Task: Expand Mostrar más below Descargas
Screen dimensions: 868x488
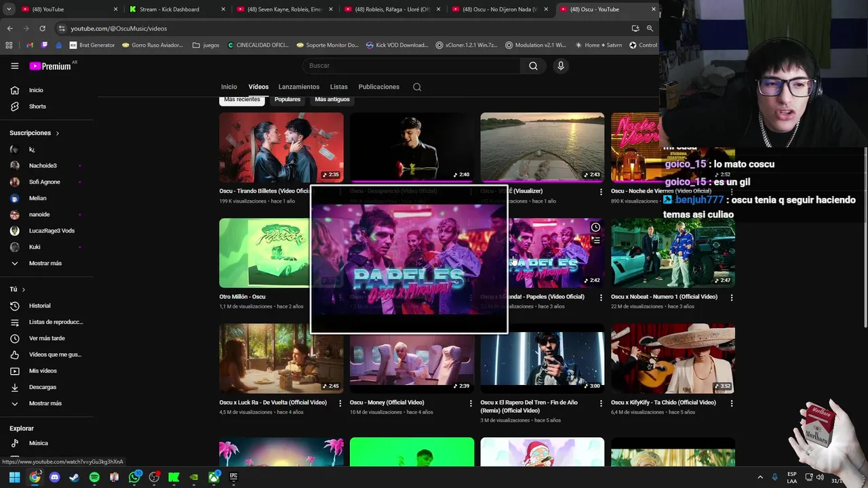Action: tap(45, 403)
